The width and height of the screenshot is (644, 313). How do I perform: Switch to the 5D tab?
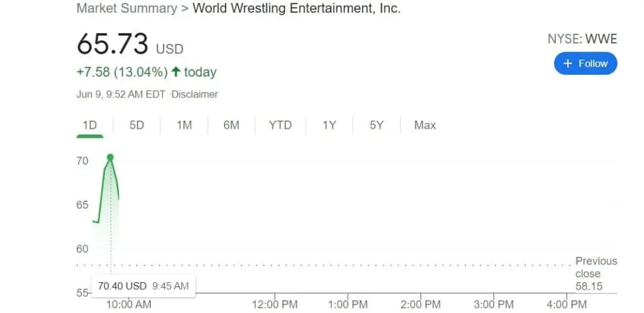[x=136, y=125]
